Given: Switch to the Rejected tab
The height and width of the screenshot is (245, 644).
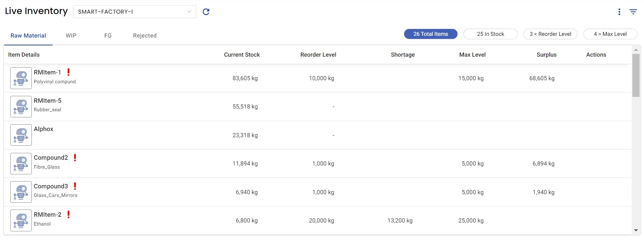Looking at the screenshot, I should point(145,35).
